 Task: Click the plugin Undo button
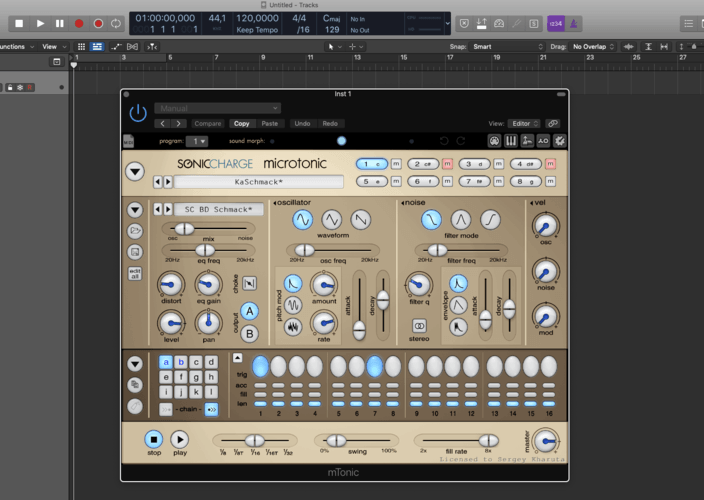(x=302, y=123)
